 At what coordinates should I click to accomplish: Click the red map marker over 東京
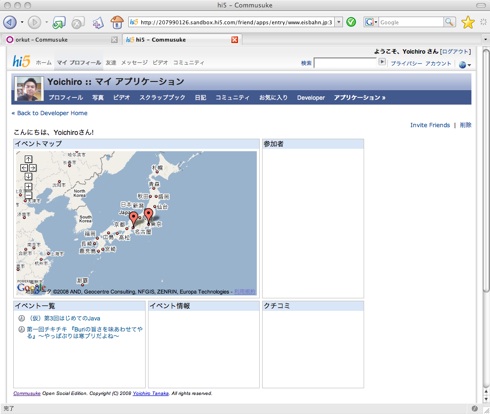[148, 216]
